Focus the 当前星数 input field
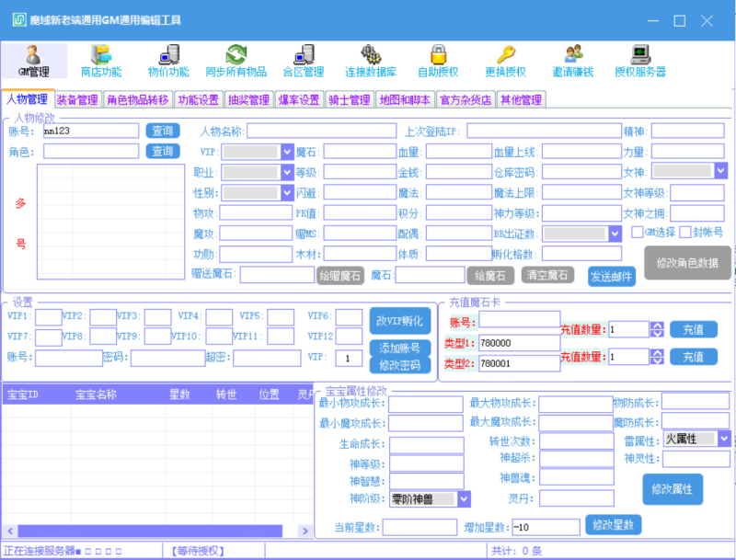 (420, 527)
